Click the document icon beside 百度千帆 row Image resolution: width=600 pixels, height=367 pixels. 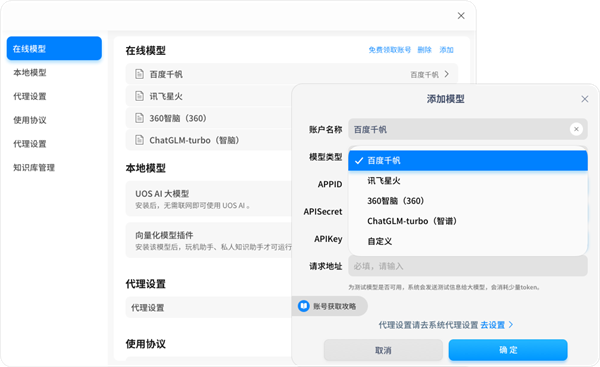[x=139, y=74]
